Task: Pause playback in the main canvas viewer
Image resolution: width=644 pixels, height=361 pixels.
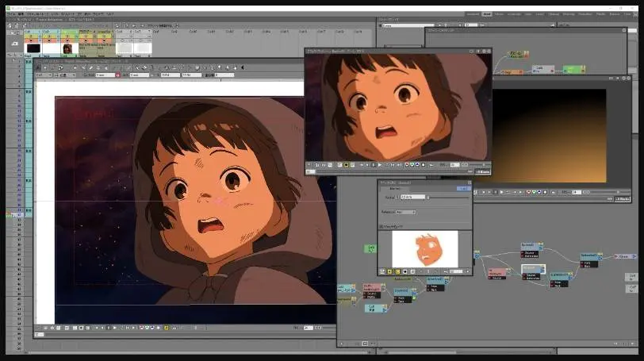Action: [x=109, y=328]
